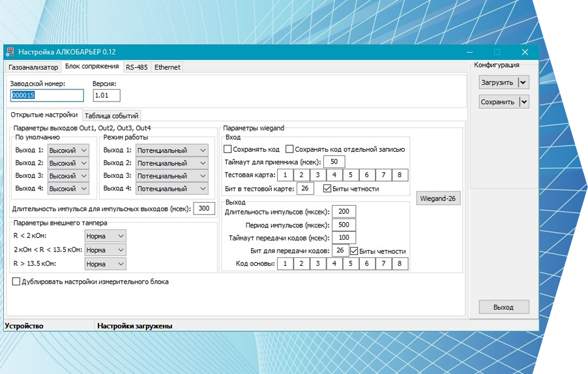Viewport: 588px width, 374px height.
Task: Open the Газоанализатор tab
Action: click(33, 67)
